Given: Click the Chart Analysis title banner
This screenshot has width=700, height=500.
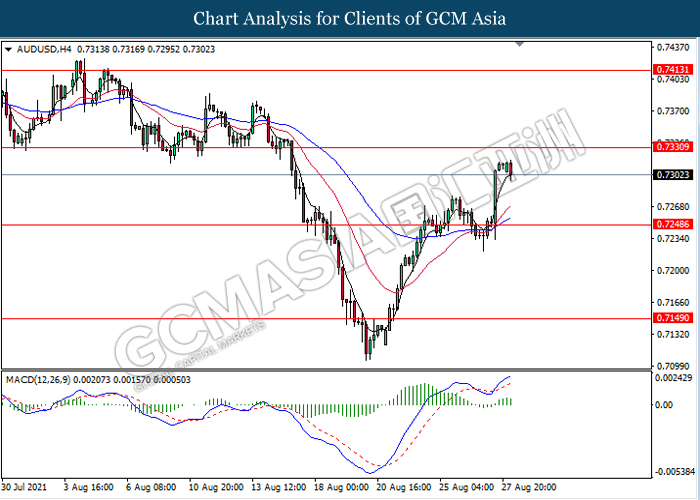Looking at the screenshot, I should coord(350,19).
